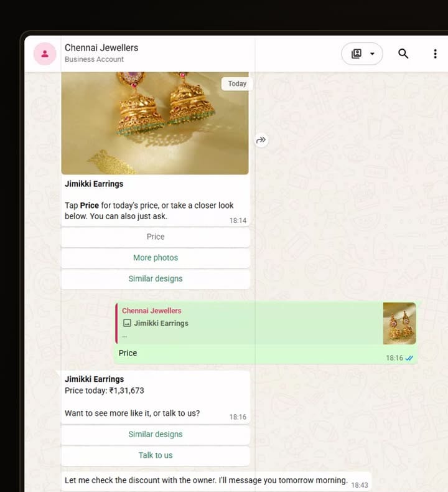448x492 pixels.
Task: Click the read receipt ticks at 18:16
Action: click(409, 358)
